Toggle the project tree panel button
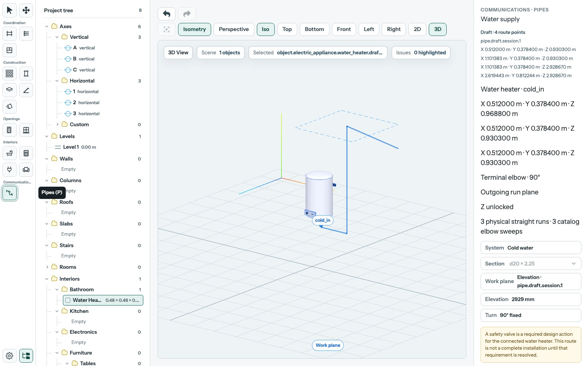588x366 pixels. click(x=26, y=356)
